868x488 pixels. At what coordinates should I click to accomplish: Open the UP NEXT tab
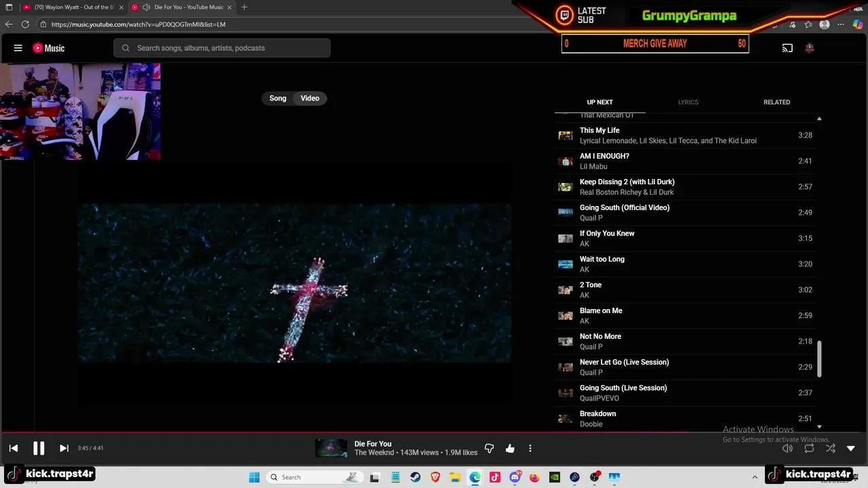click(599, 102)
